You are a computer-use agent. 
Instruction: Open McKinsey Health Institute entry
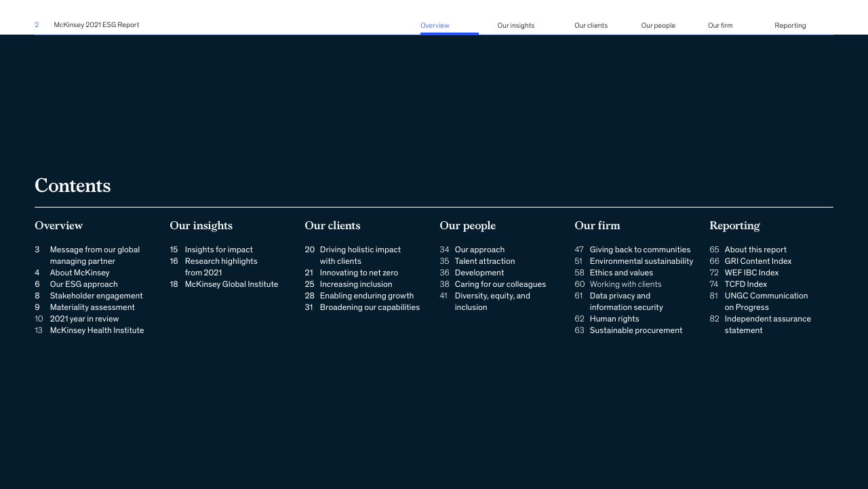pyautogui.click(x=96, y=330)
